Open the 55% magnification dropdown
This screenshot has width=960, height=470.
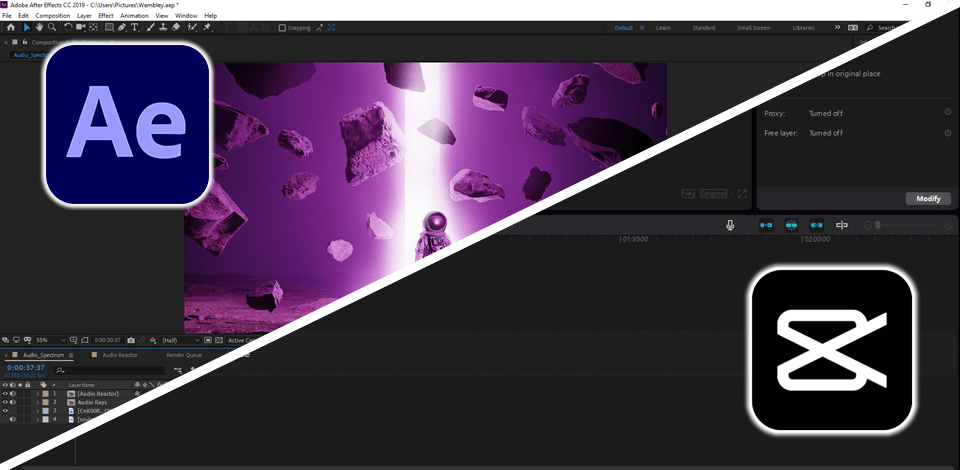point(50,340)
